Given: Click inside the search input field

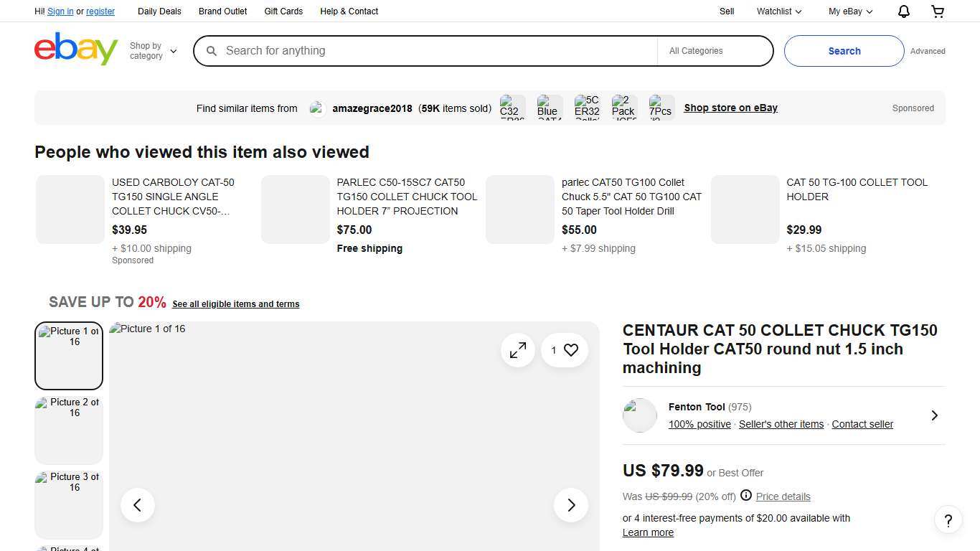Looking at the screenshot, I should [430, 50].
